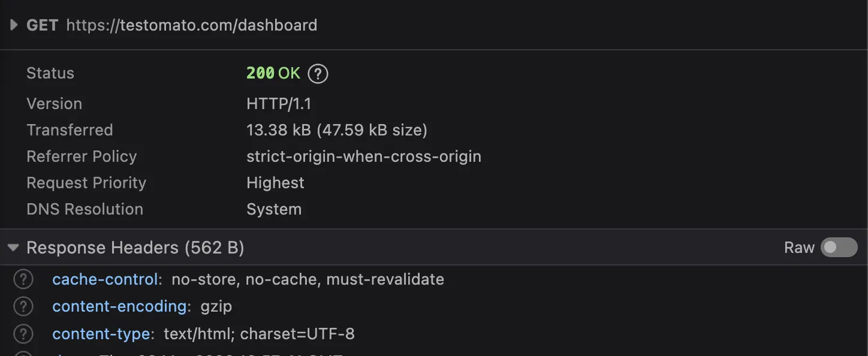Collapse the Response Headers section
This screenshot has height=356, width=868.
click(x=13, y=247)
